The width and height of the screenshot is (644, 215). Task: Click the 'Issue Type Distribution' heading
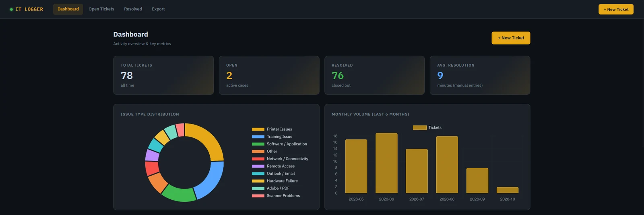(x=150, y=115)
